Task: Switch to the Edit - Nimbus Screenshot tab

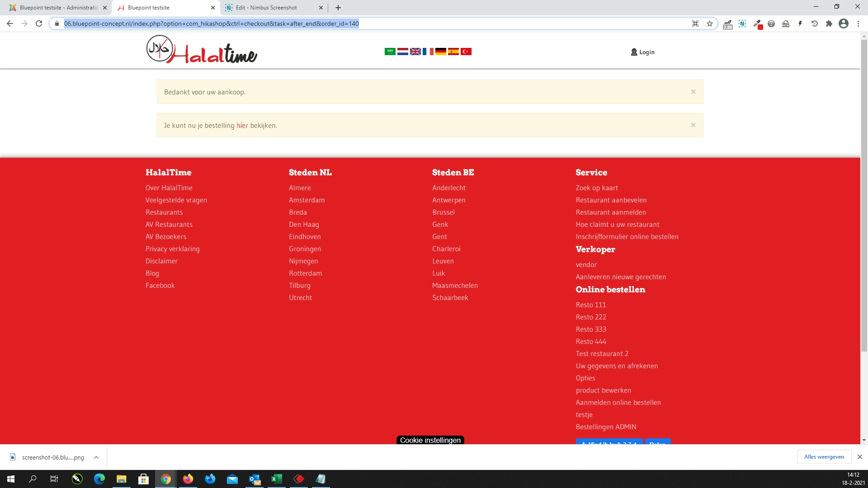Action: [267, 8]
